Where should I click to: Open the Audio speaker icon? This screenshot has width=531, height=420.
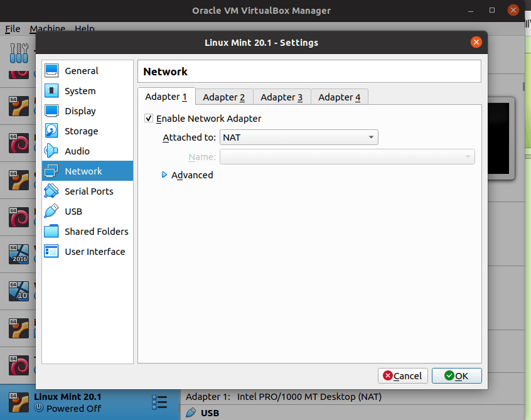pos(51,151)
